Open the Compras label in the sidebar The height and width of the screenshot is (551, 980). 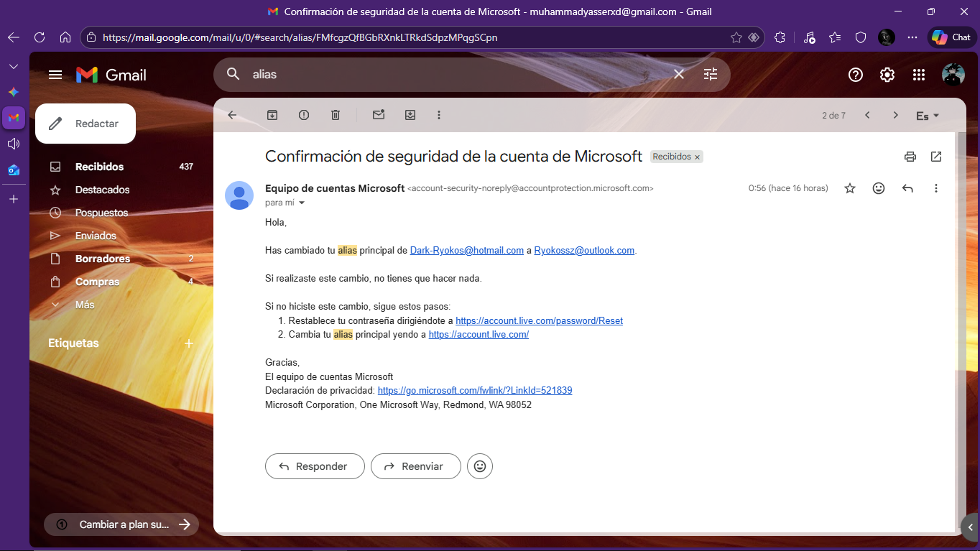(x=97, y=282)
